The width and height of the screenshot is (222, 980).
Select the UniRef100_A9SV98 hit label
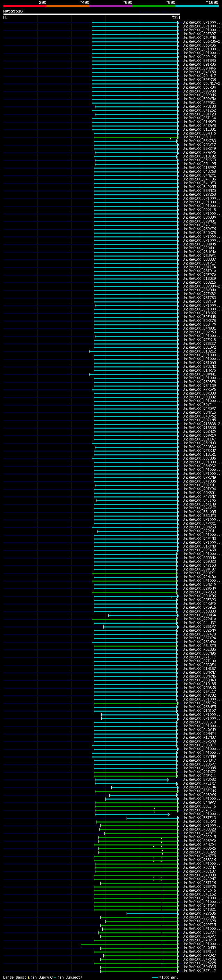[199, 91]
